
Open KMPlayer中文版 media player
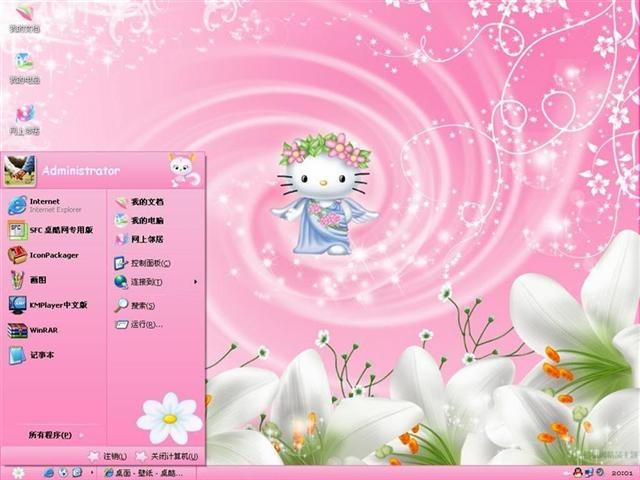point(48,305)
